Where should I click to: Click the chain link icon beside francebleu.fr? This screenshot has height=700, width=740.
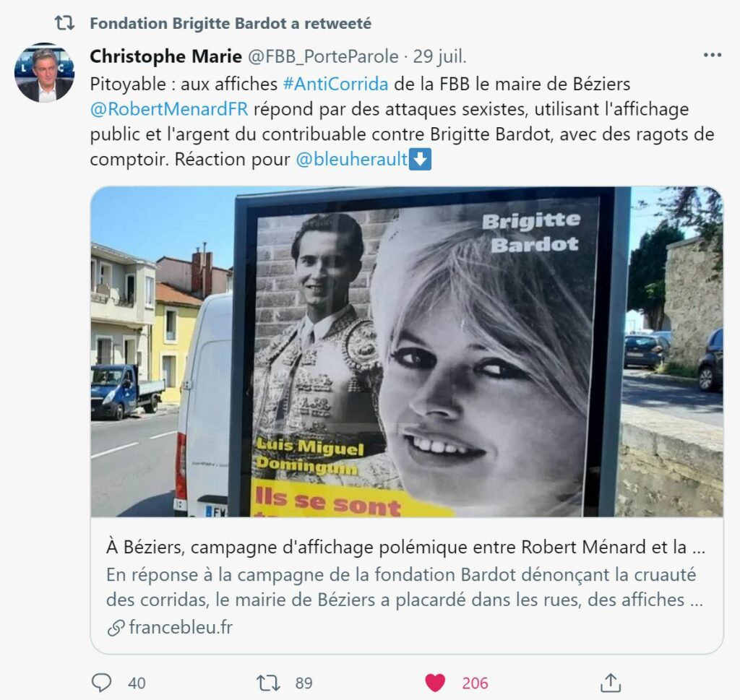(116, 628)
